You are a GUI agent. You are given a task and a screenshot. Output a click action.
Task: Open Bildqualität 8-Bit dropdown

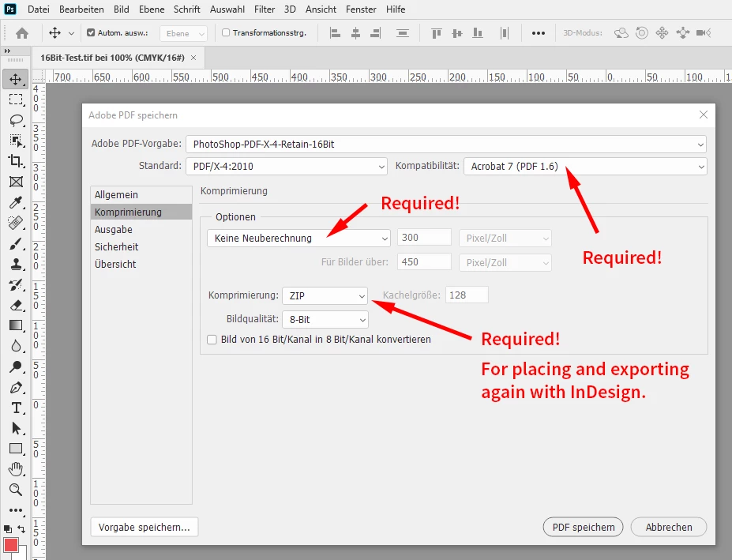(325, 319)
